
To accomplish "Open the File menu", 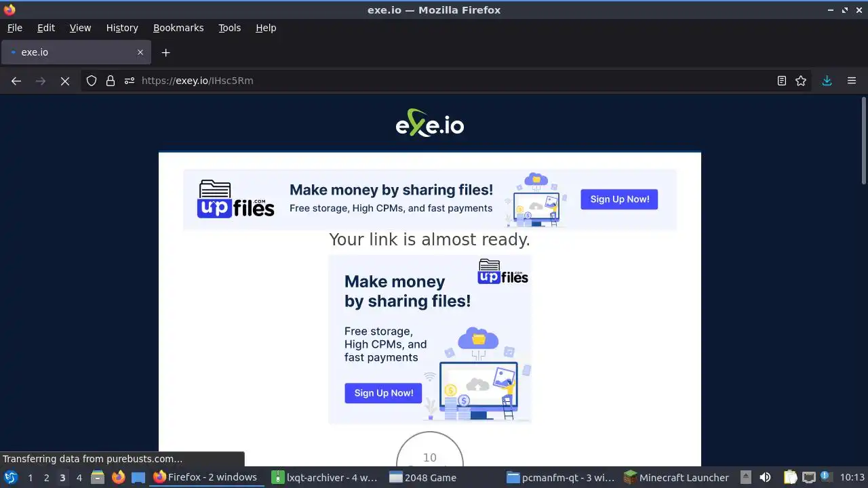I will pyautogui.click(x=14, y=28).
